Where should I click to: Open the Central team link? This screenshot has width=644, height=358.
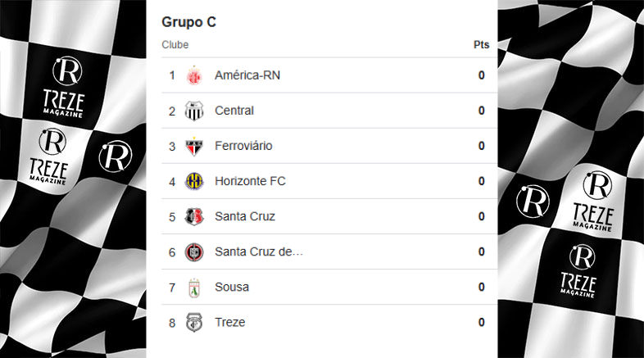234,111
